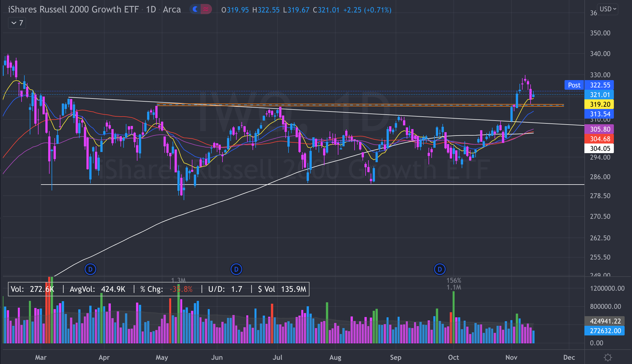Click the red wavy-lines data indicator icon
This screenshot has width=632, height=364.
pyautogui.click(x=206, y=9)
